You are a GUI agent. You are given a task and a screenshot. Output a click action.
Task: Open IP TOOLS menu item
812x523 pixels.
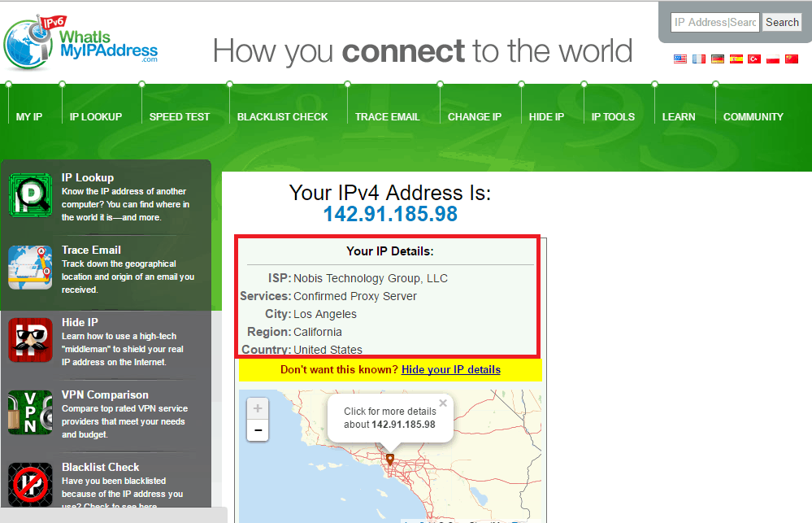(613, 117)
